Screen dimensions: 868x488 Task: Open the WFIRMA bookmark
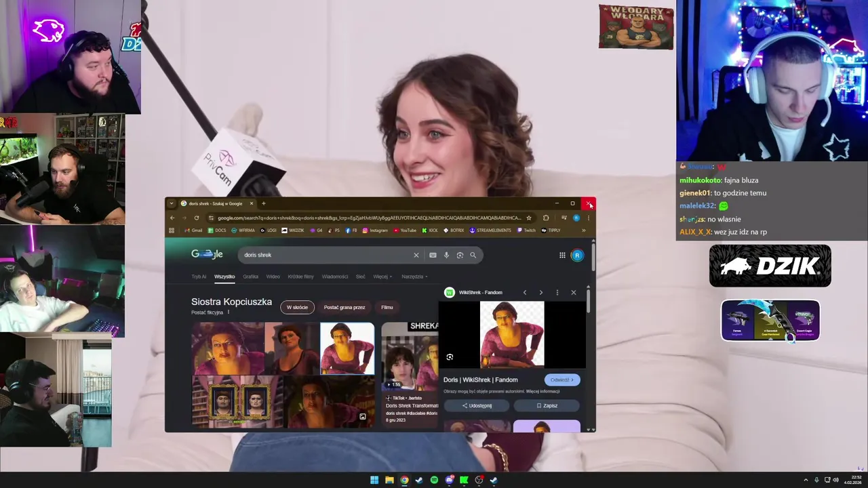pyautogui.click(x=243, y=230)
